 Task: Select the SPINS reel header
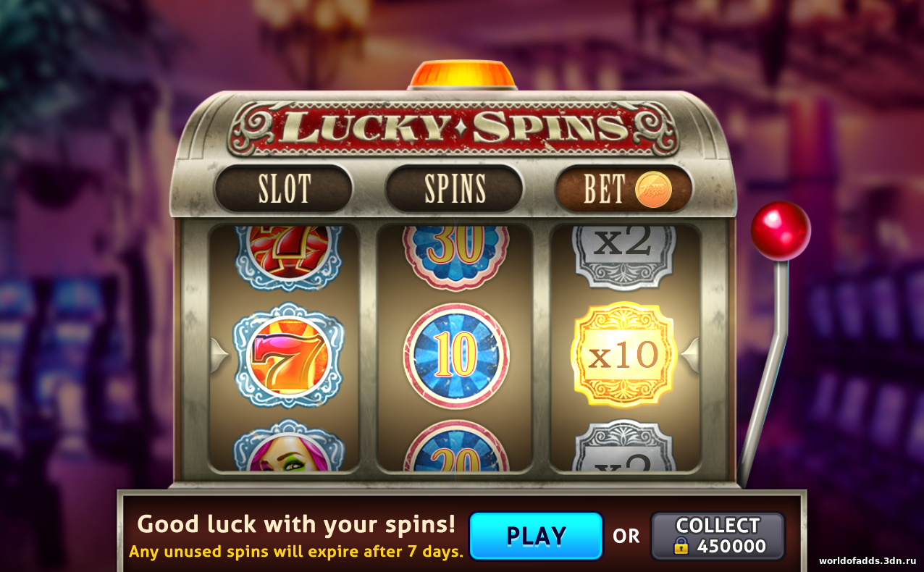coord(454,189)
